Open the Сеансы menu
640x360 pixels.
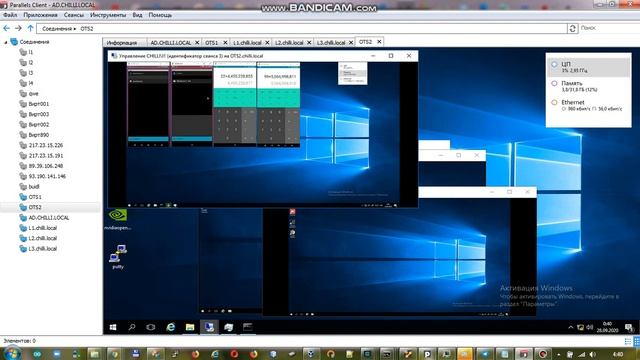[x=74, y=15]
